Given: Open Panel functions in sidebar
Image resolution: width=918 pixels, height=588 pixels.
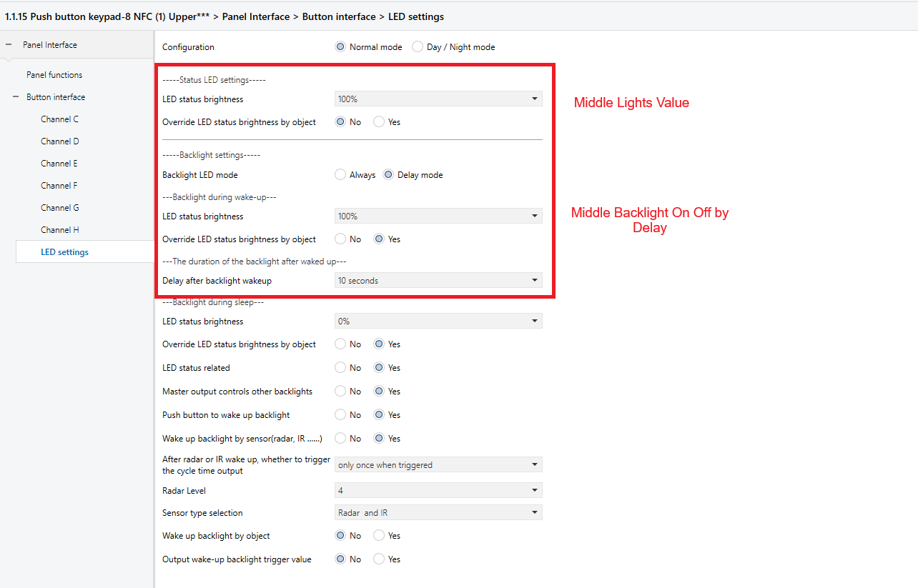Looking at the screenshot, I should (54, 75).
